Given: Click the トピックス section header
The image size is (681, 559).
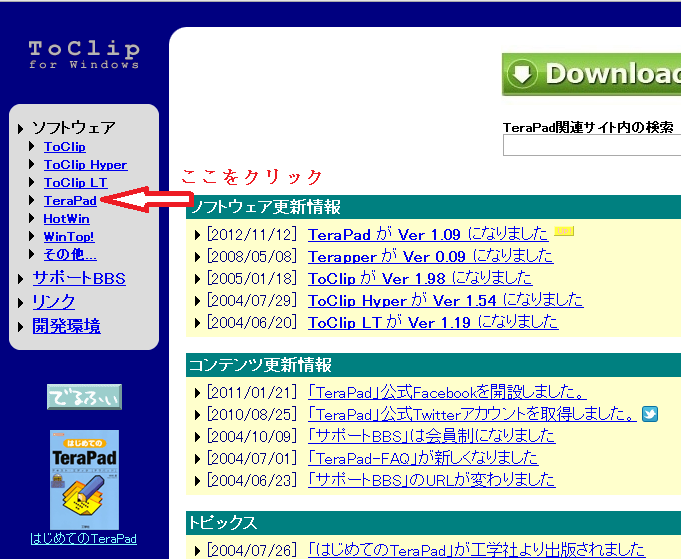Looking at the screenshot, I should pos(433,523).
